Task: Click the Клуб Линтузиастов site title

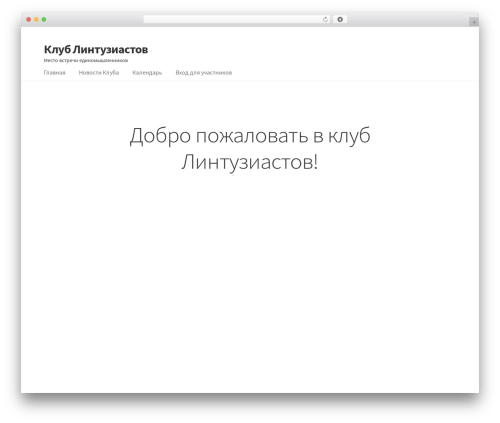Action: click(96, 50)
